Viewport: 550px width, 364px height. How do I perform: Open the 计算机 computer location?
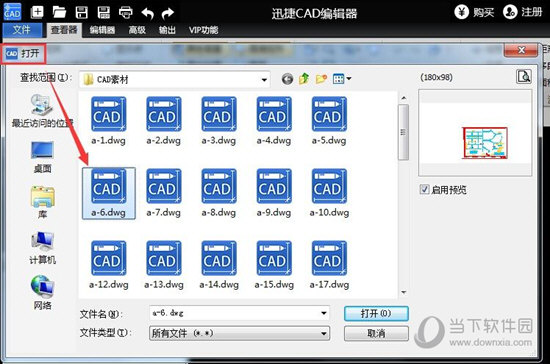42,248
